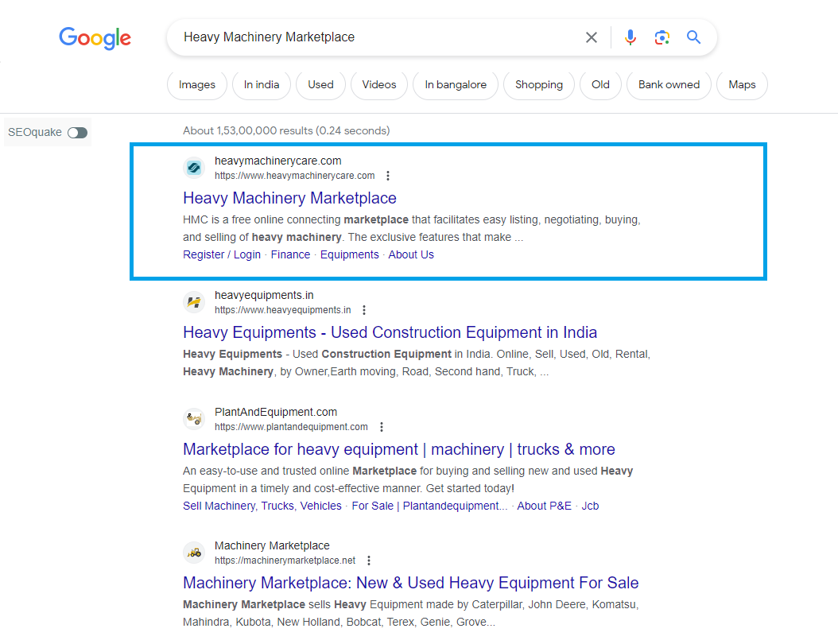Click heavyequipments.in site name
Image resolution: width=838 pixels, height=644 pixels.
click(264, 295)
